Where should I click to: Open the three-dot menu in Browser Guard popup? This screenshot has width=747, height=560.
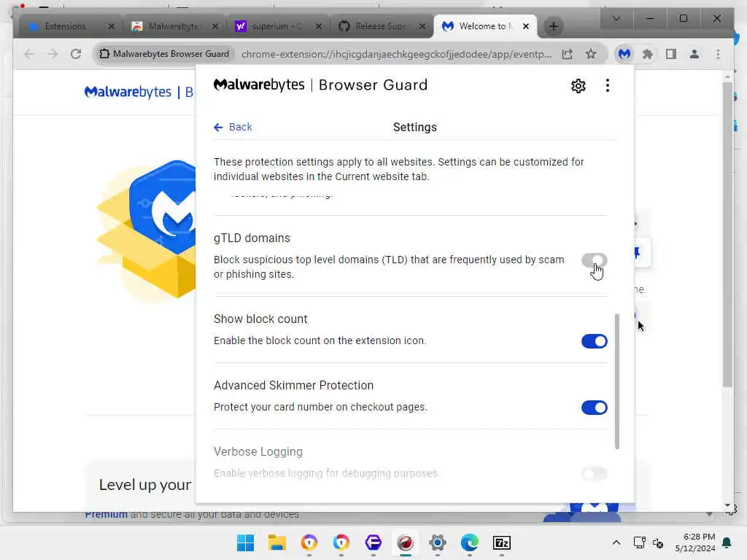coord(607,86)
